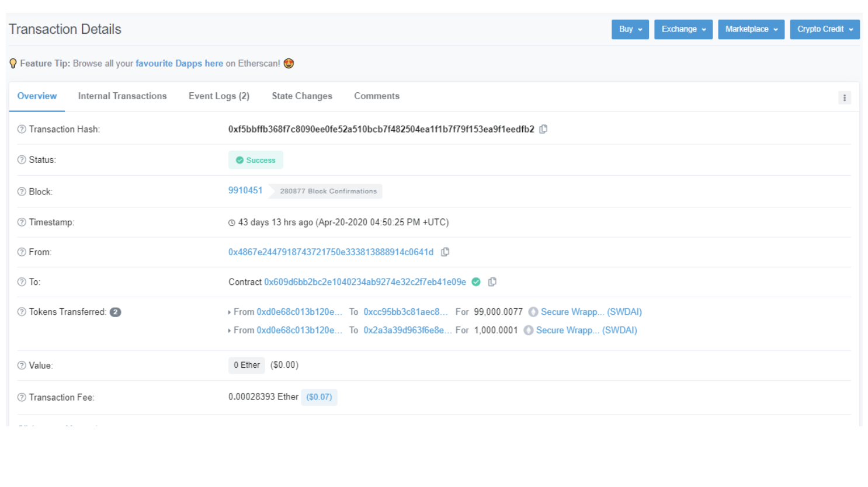This screenshot has height=487, width=868.
Task: Click the help icon beside Transaction Hash
Action: point(22,130)
